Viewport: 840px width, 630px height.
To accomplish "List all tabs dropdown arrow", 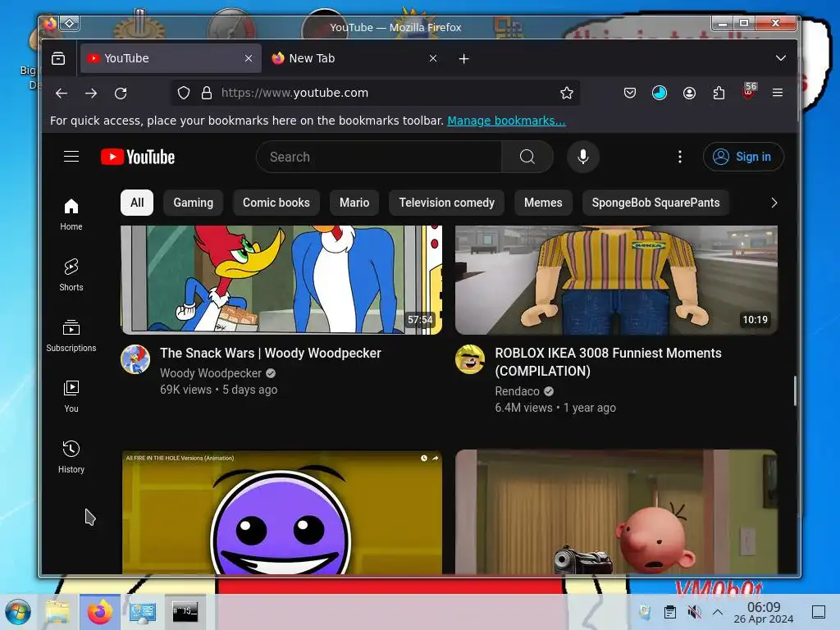I will 781,58.
